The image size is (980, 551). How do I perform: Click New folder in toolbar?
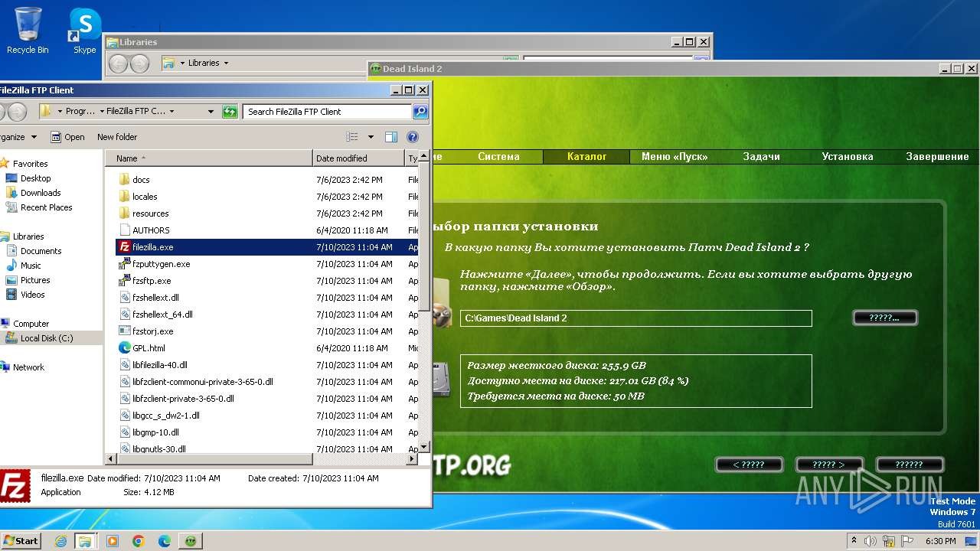pyautogui.click(x=117, y=137)
